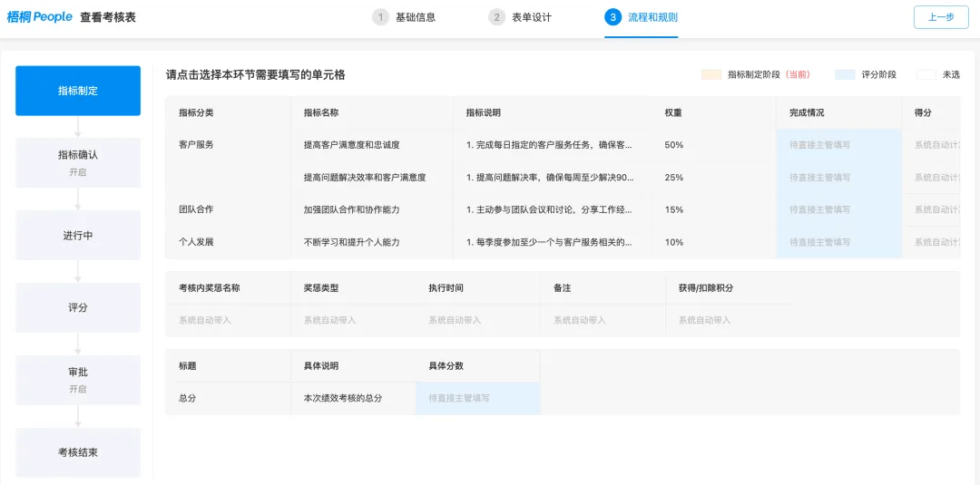980x485 pixels.
Task: Select 系统自动带入 cell under 备注
Action: pyautogui.click(x=603, y=320)
